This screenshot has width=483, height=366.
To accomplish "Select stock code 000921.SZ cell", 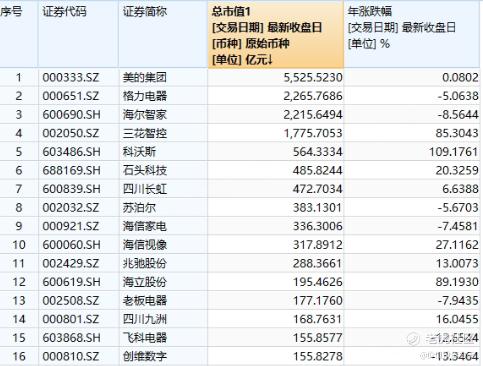I will pyautogui.click(x=78, y=226).
